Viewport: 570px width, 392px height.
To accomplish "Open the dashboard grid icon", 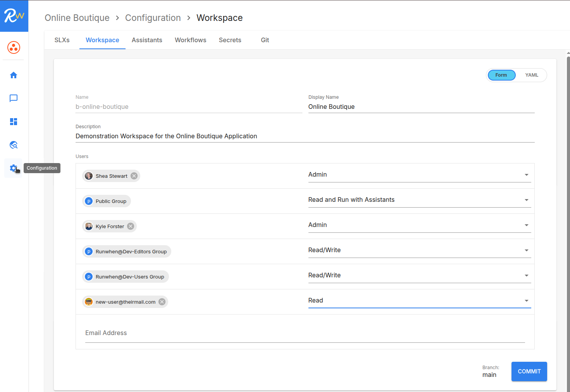I will coord(14,122).
